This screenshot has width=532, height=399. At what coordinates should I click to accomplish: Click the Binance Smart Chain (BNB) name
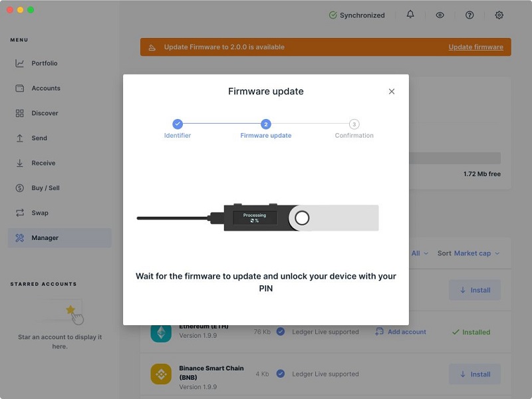pyautogui.click(x=211, y=372)
